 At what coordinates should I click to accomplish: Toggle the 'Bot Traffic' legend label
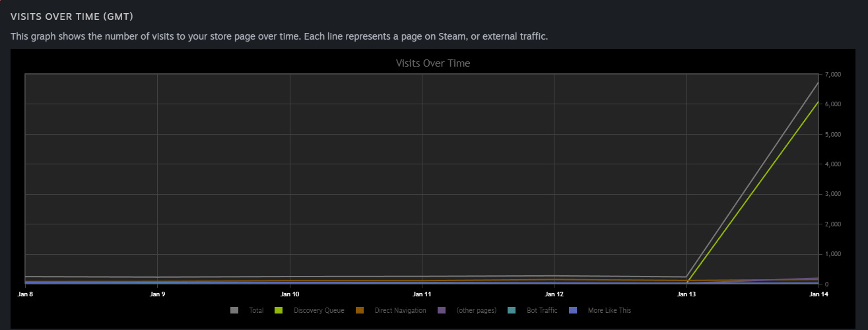pos(542,310)
